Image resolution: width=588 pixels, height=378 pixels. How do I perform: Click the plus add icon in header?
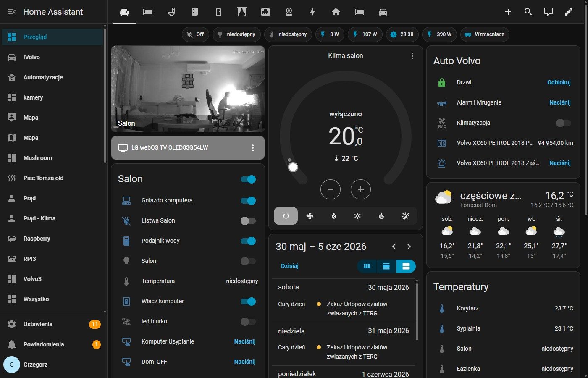pos(508,12)
